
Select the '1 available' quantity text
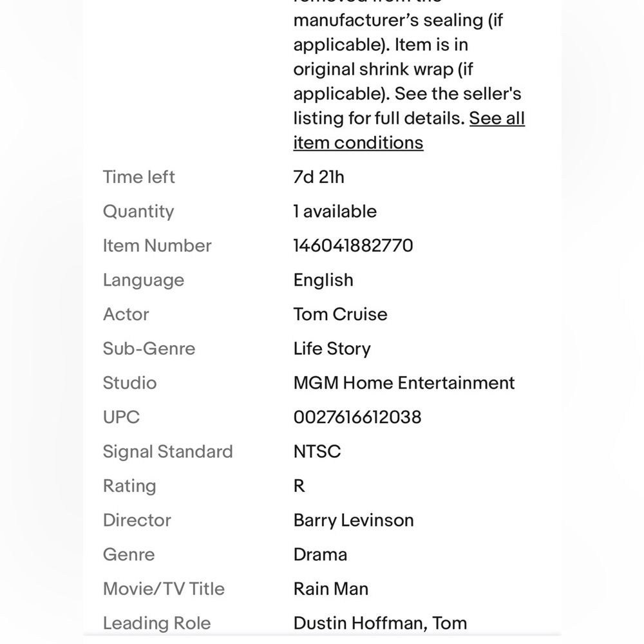(335, 211)
